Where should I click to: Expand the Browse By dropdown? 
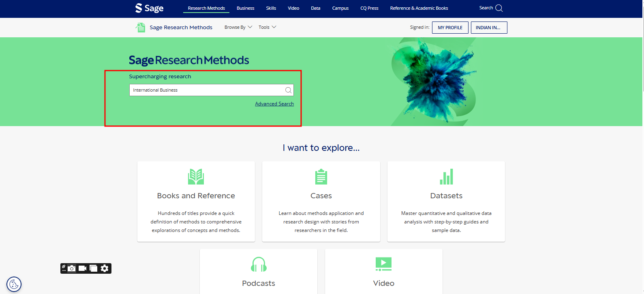238,27
